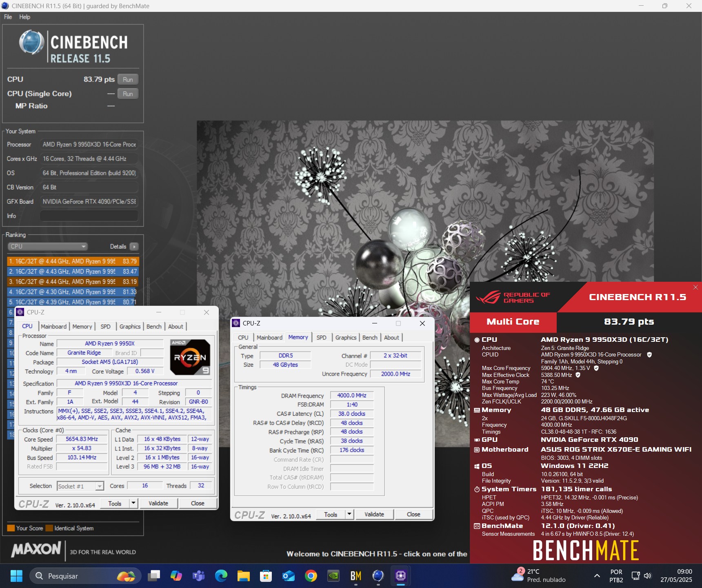
Task: Open Microsoft Edge from the taskbar
Action: click(221, 576)
